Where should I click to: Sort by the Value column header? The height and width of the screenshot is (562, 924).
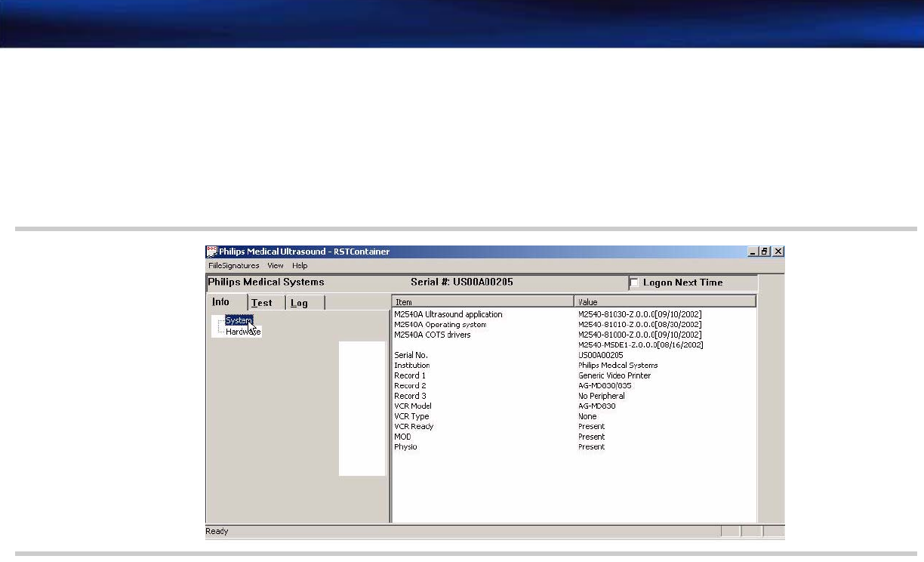coord(665,301)
